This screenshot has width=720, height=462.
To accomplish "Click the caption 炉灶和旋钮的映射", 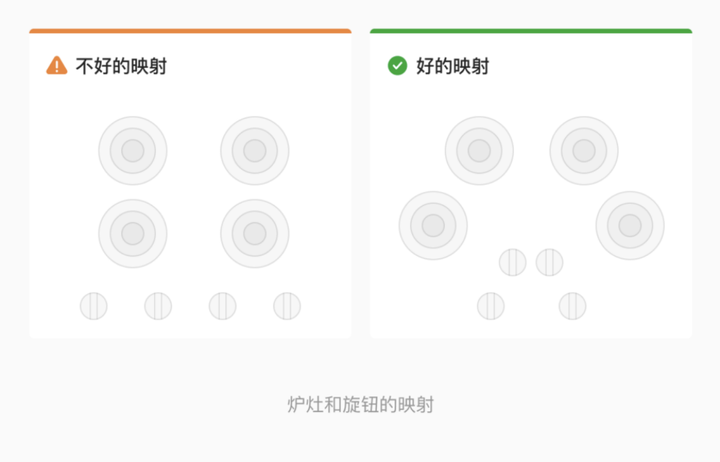I will 360,405.
